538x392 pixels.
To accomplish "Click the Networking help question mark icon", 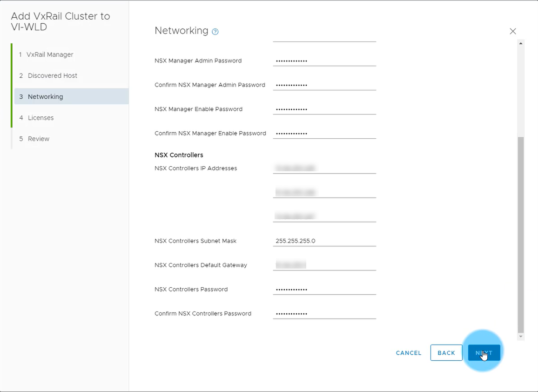I will (215, 32).
